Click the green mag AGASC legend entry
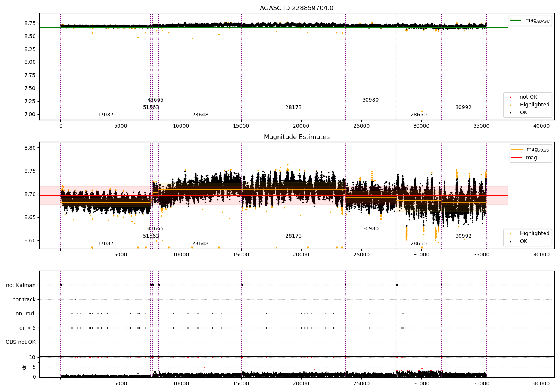 (x=530, y=21)
